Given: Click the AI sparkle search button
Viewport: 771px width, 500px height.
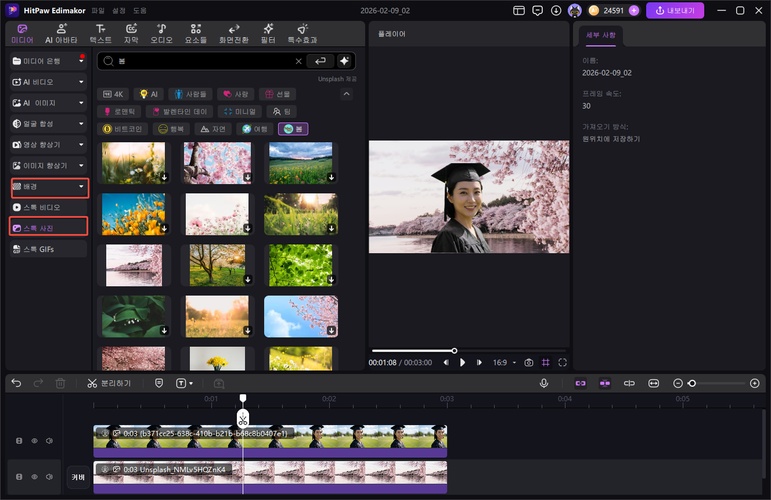Looking at the screenshot, I should tap(345, 61).
